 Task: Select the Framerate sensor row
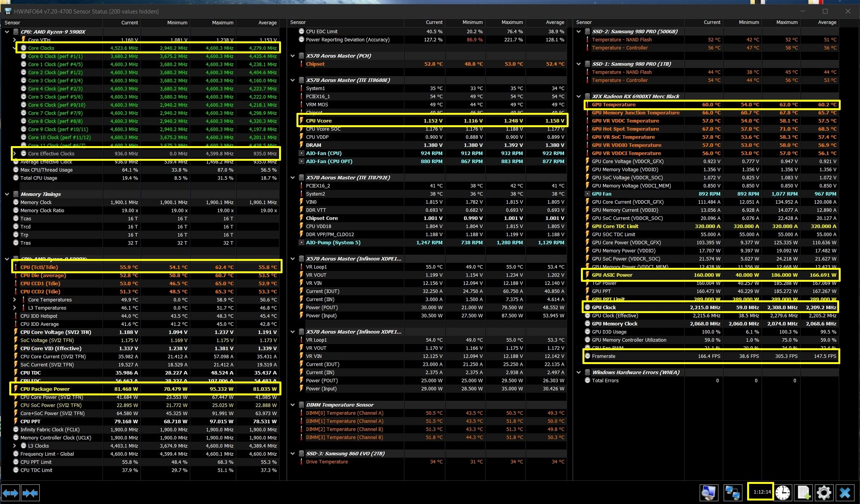click(603, 356)
